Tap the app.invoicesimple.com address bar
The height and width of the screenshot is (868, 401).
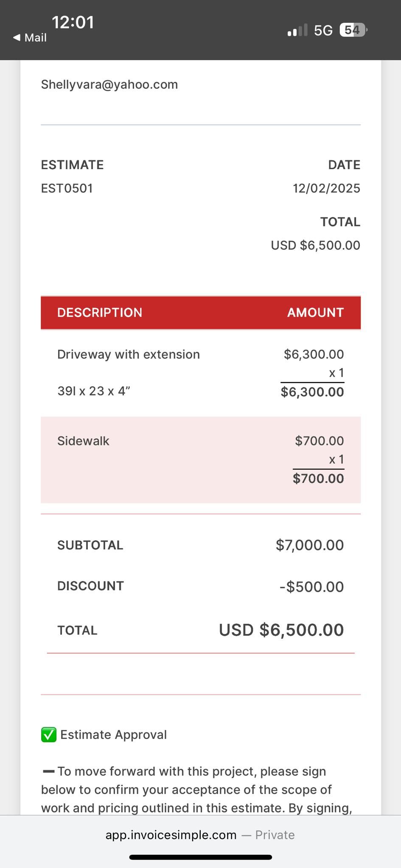point(171,835)
